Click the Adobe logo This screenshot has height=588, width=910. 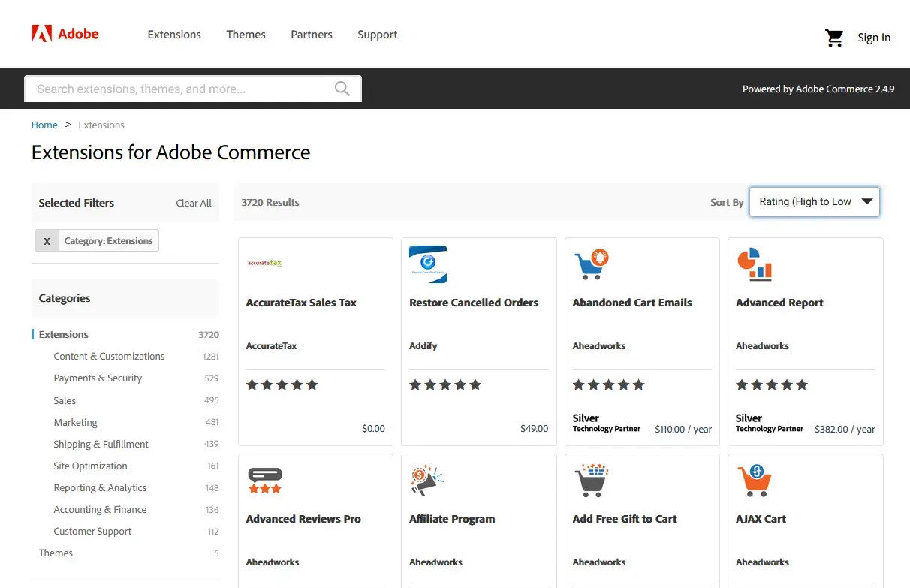(65, 34)
